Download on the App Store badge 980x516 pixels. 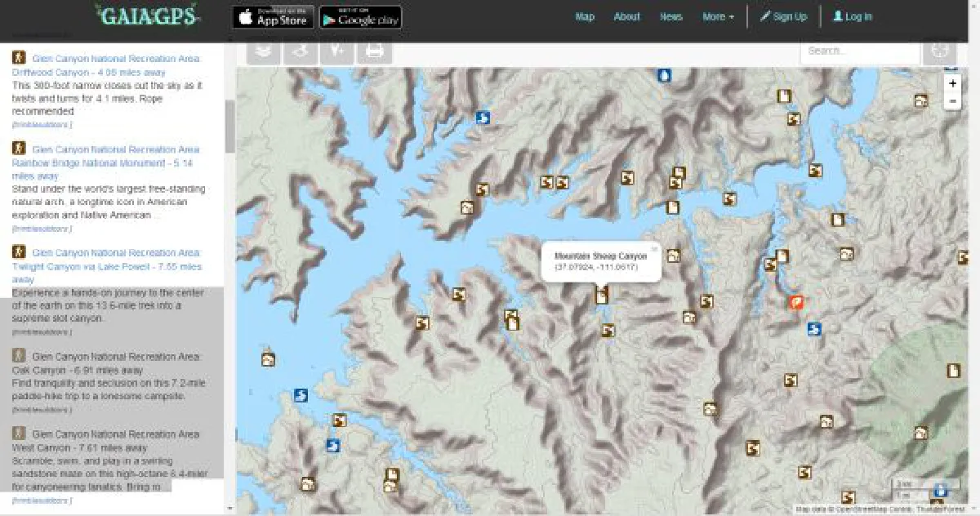tap(272, 17)
